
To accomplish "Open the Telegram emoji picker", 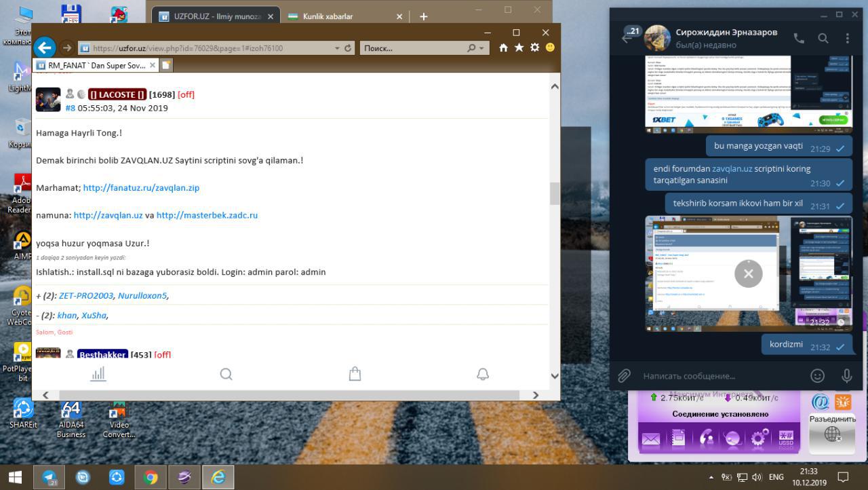I will pos(818,375).
